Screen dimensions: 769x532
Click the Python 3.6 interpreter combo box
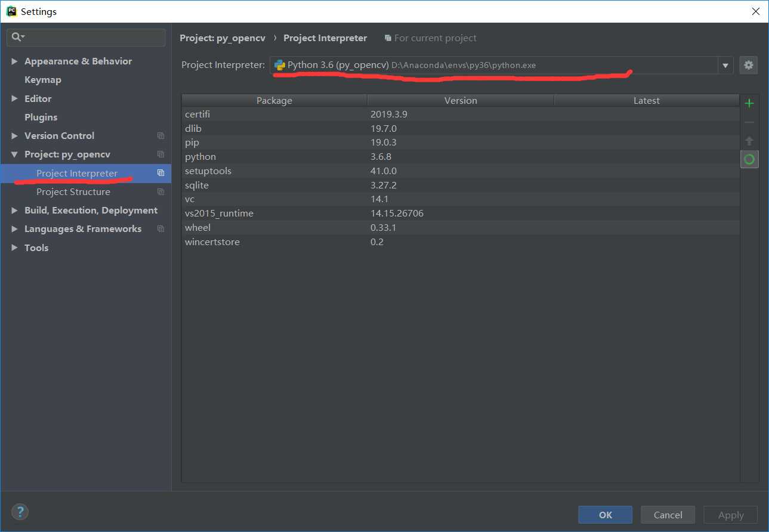501,66
